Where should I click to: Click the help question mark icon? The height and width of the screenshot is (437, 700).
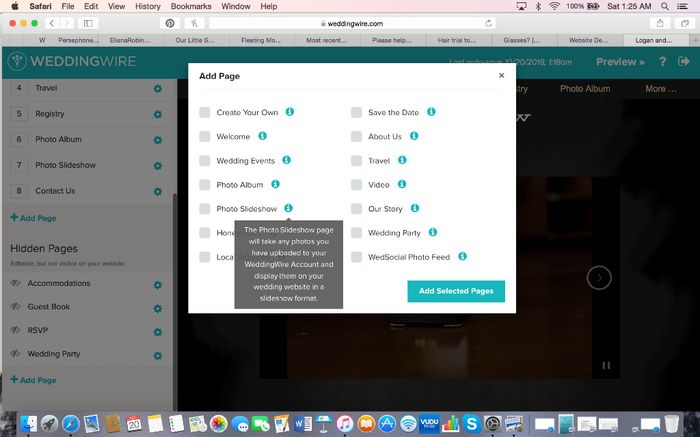(662, 62)
